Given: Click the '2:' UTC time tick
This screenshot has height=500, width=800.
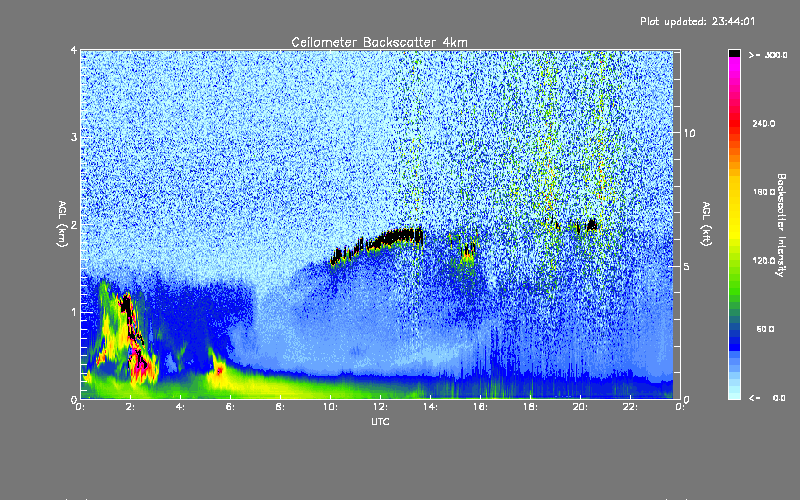Looking at the screenshot, I should 131,407.
